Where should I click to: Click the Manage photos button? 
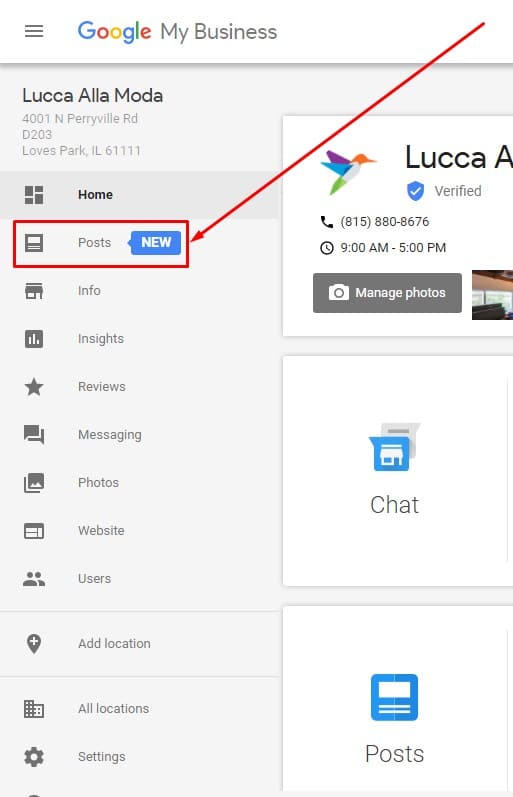[x=387, y=293]
